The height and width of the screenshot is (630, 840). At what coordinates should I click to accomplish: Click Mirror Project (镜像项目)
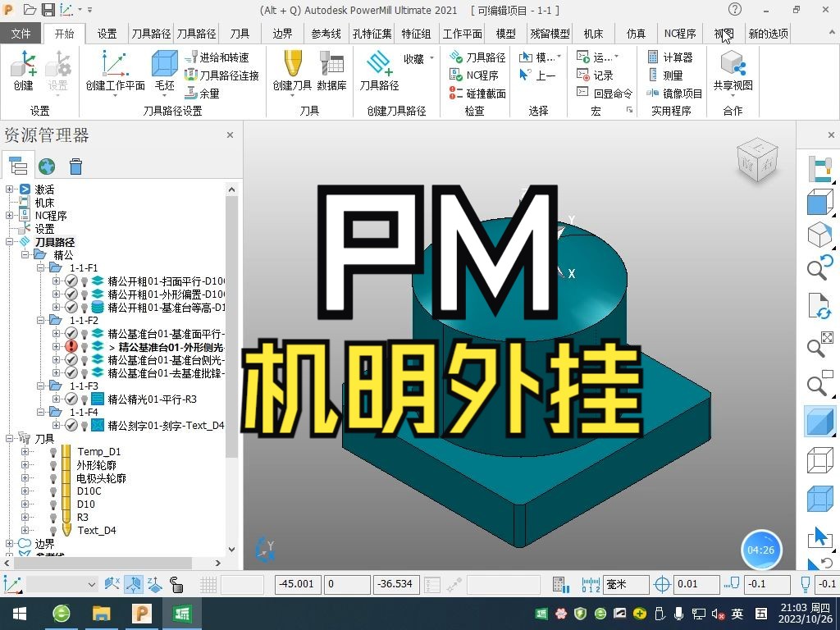[674, 94]
